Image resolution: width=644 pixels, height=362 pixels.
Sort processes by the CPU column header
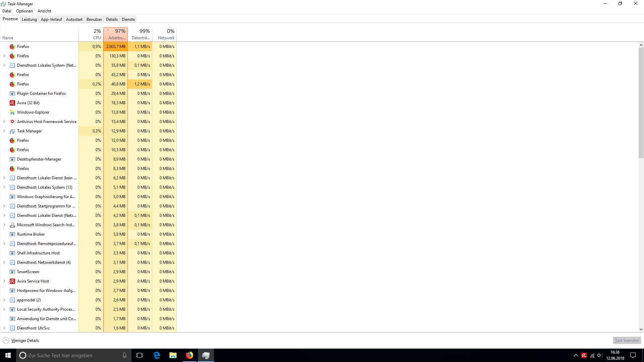pos(91,34)
